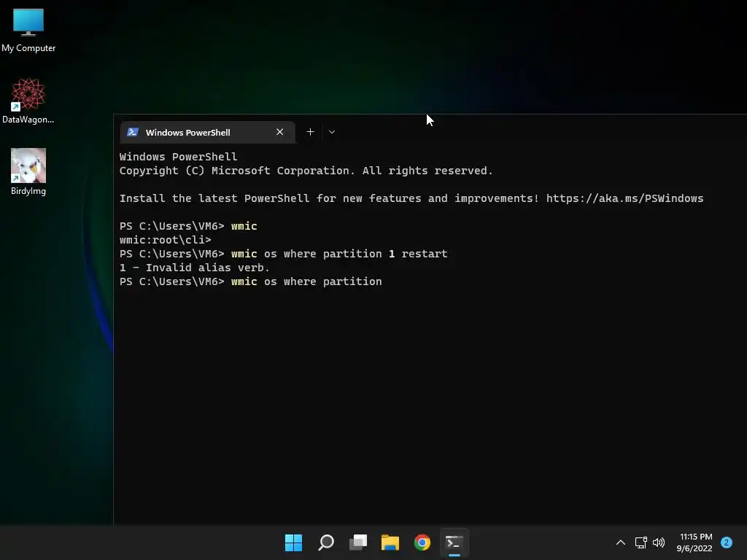The image size is (747, 560).
Task: Open taskbar Search
Action: tap(326, 542)
